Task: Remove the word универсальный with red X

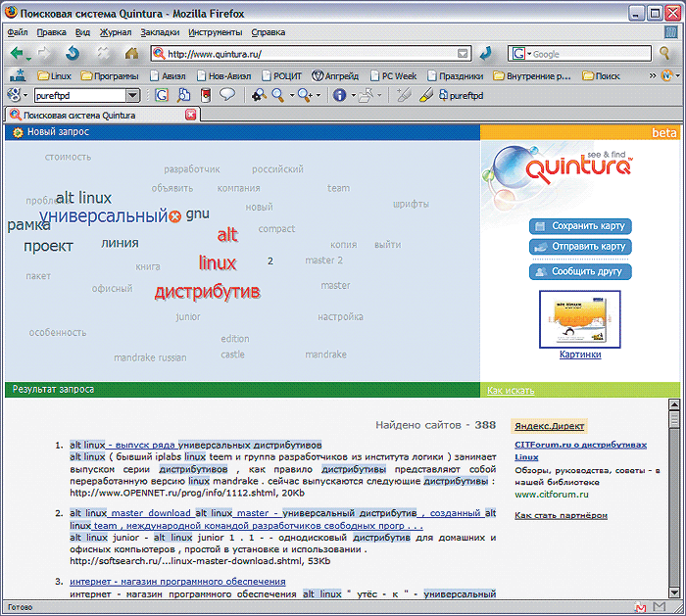Action: [x=175, y=216]
